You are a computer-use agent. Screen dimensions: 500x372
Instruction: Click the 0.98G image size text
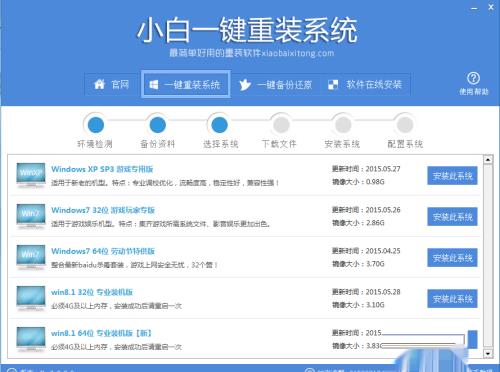coord(375,182)
